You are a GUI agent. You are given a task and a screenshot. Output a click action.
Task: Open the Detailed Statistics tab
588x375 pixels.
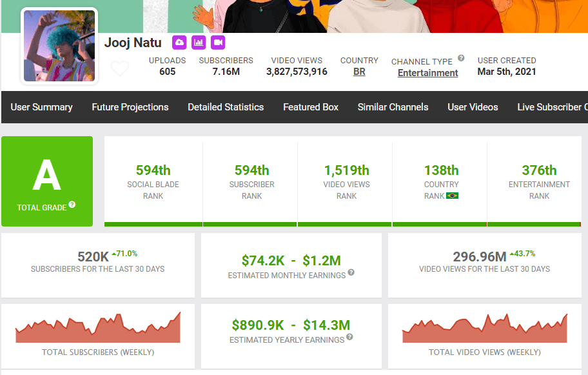[x=226, y=107]
